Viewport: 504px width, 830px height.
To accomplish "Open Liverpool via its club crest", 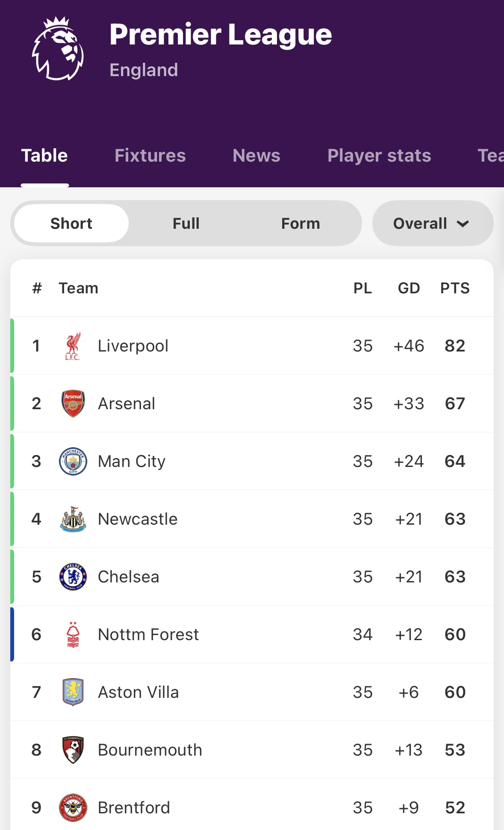I will coord(73,346).
